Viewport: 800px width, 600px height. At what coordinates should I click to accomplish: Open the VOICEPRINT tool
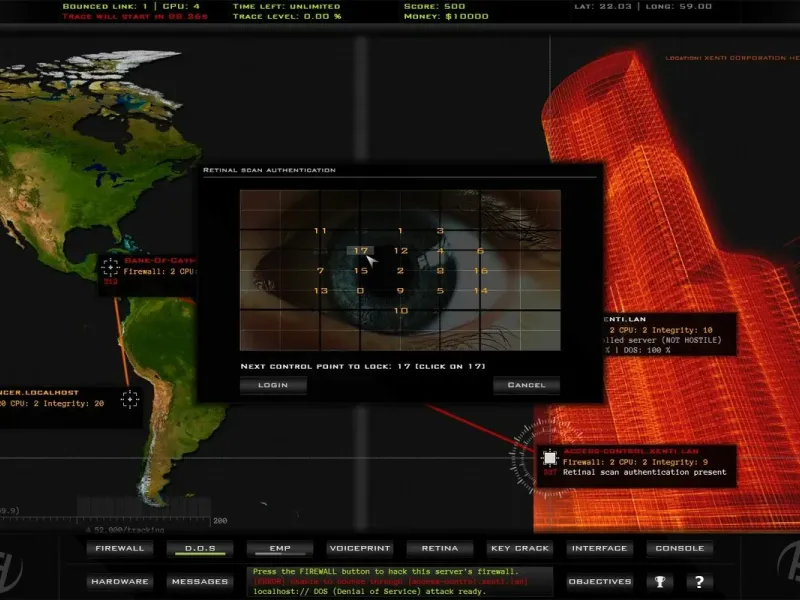[x=360, y=548]
